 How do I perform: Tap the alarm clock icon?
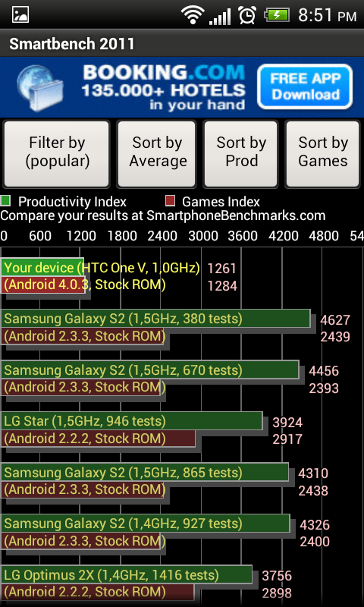[246, 15]
